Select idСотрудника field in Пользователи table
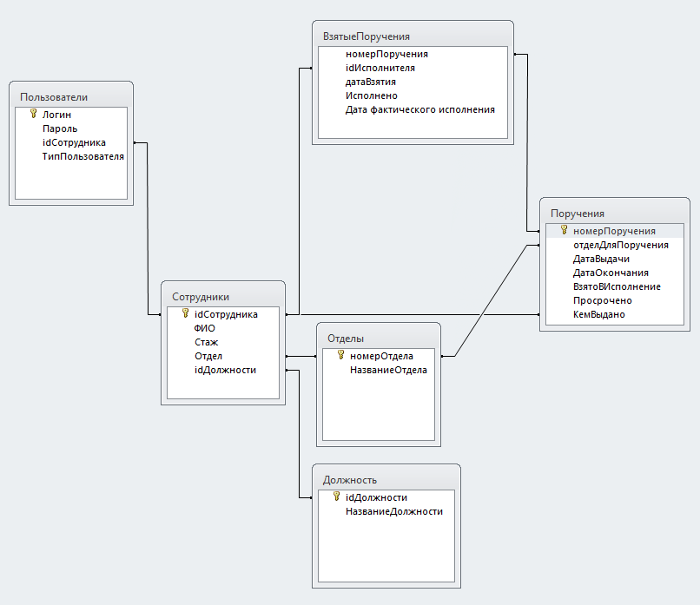Viewport: 700px width, 605px height. point(74,142)
